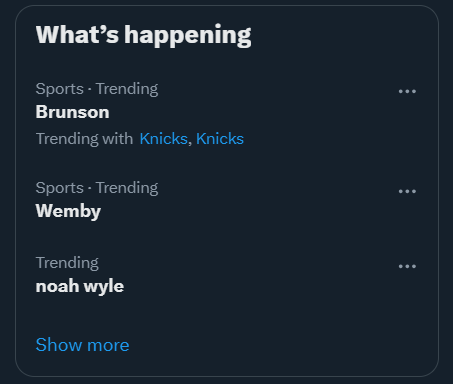Open more options for Wemby trend
The width and height of the screenshot is (453, 384).
(407, 191)
